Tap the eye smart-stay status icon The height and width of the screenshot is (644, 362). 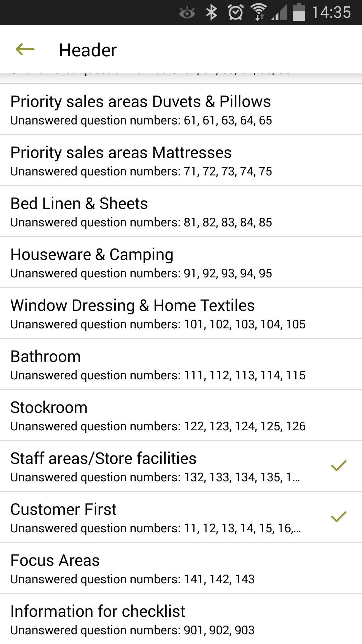click(187, 13)
